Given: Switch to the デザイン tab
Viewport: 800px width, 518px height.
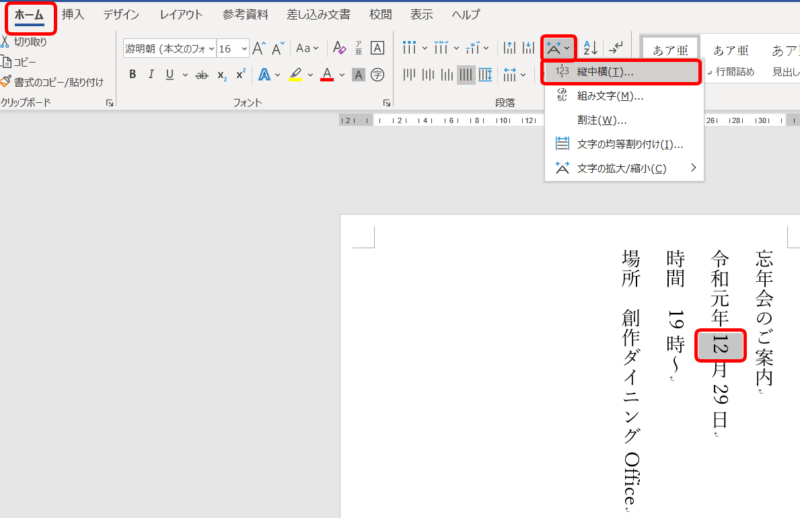Looking at the screenshot, I should pyautogui.click(x=121, y=15).
